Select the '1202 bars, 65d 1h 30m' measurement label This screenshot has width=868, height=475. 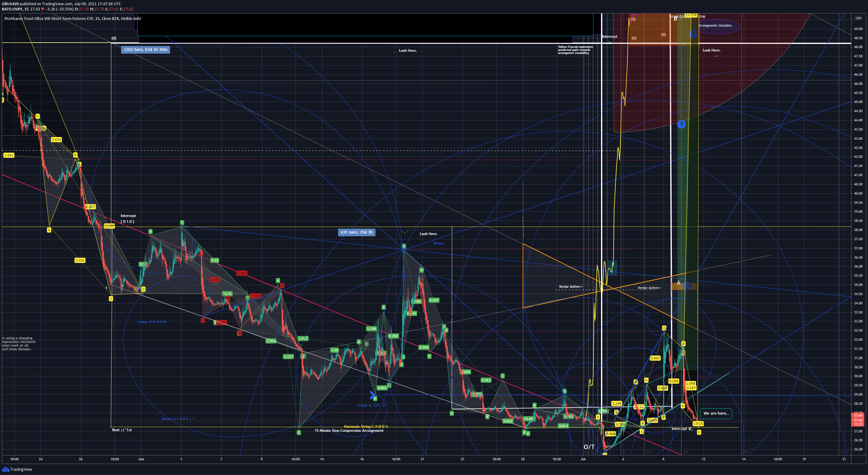[x=145, y=50]
